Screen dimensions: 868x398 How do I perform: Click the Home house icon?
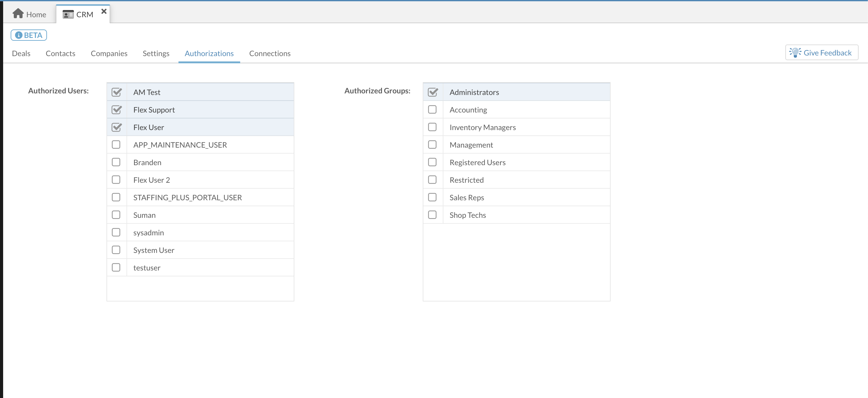18,13
